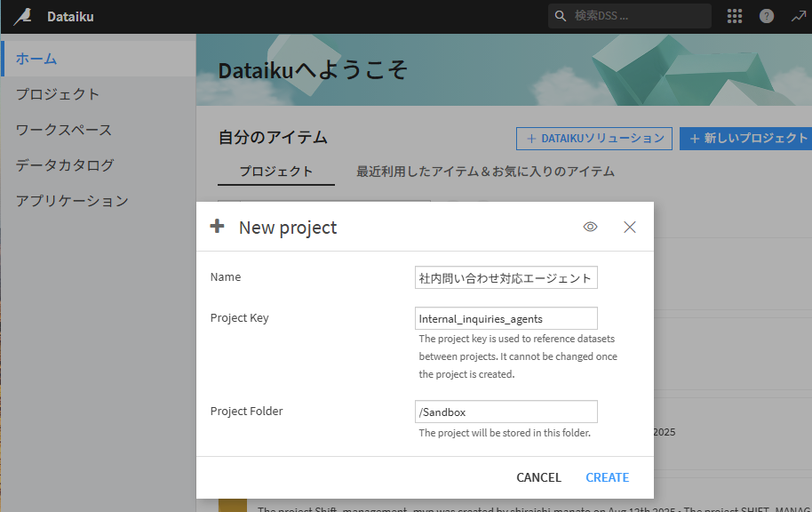Open プロジェクト in the sidebar

click(x=58, y=94)
